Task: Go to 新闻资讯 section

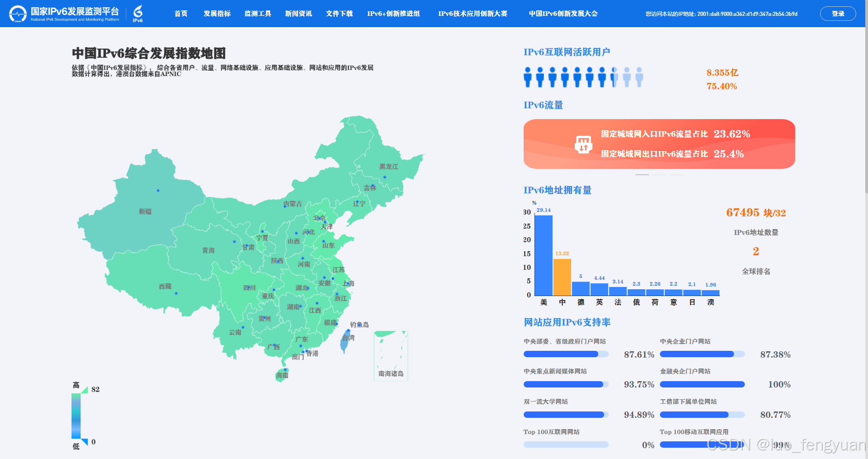Action: coord(299,14)
